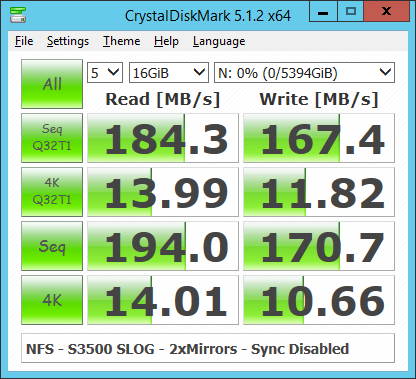
Task: Start the 4K benchmark test
Action: pos(52,300)
